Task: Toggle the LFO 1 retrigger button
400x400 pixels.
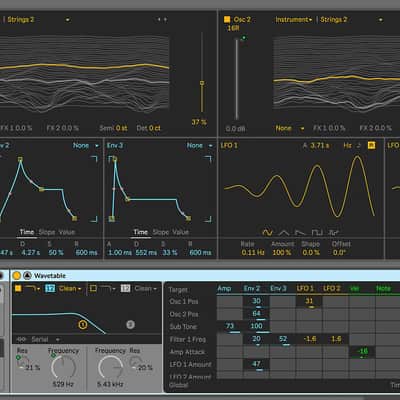Action: click(x=371, y=145)
